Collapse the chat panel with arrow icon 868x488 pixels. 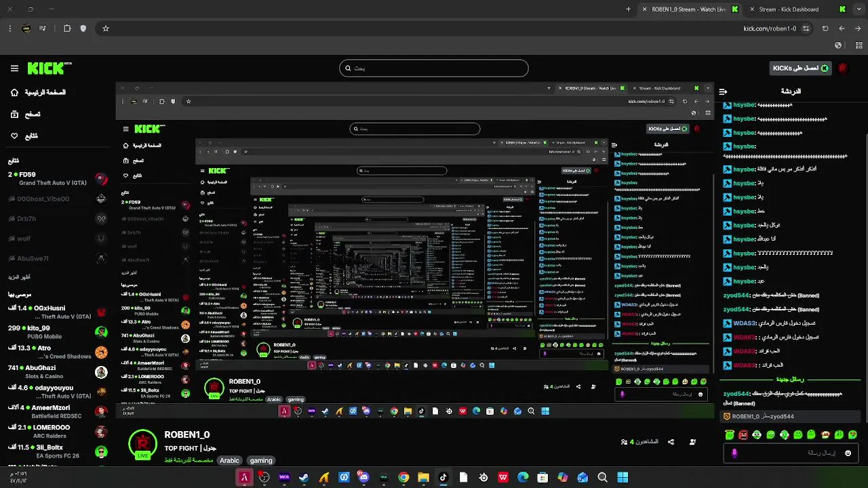click(x=723, y=91)
